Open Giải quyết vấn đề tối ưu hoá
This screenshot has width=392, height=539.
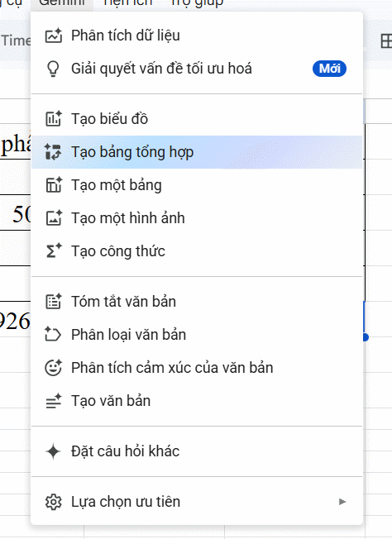(x=197, y=69)
